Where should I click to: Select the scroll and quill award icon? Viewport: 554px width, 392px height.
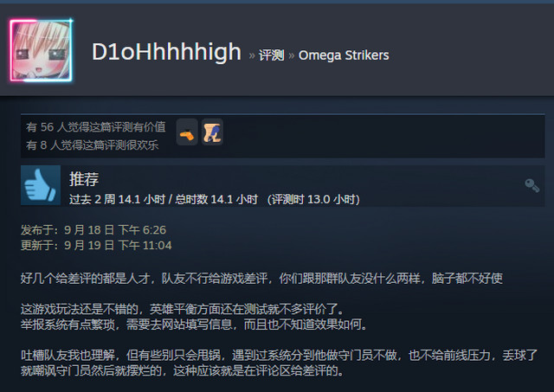coord(212,132)
